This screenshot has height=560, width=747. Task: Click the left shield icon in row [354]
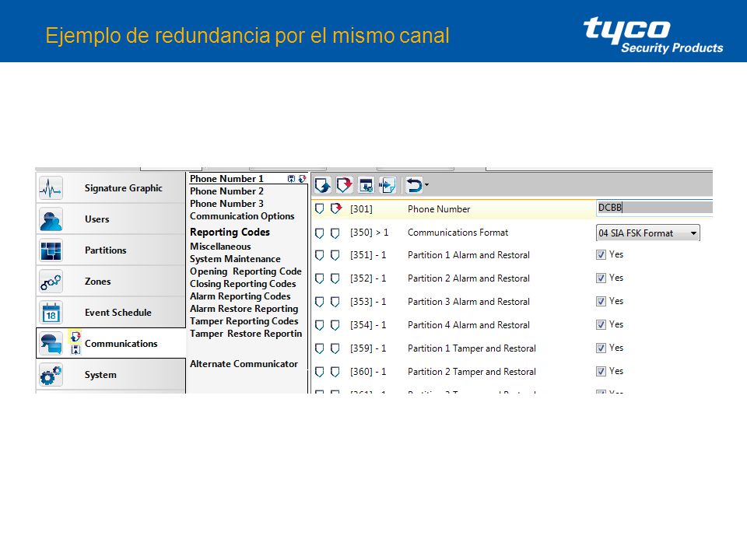click(320, 325)
